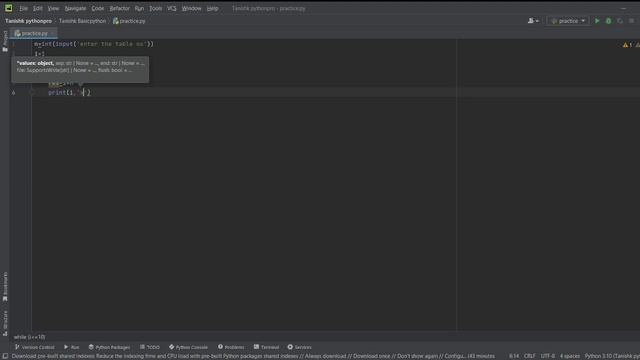The width and height of the screenshot is (640, 360).
Task: Toggle tool window bars icon in status bar
Action: (5, 356)
